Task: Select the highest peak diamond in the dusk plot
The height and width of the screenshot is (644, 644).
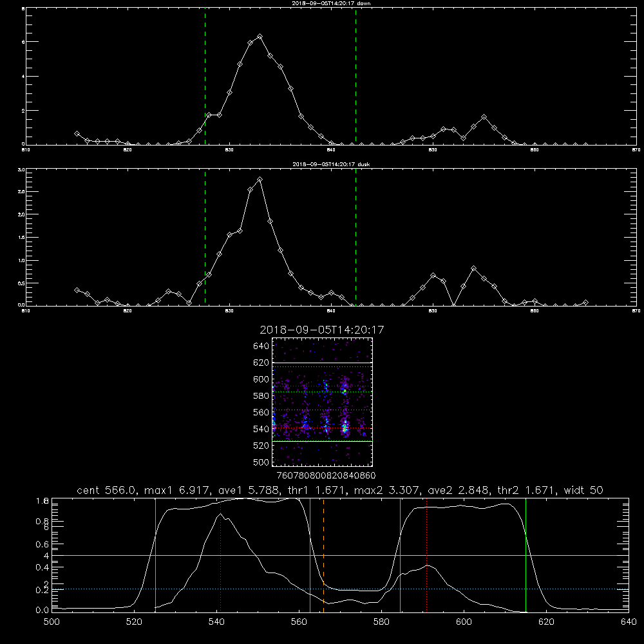Action: pos(260,180)
